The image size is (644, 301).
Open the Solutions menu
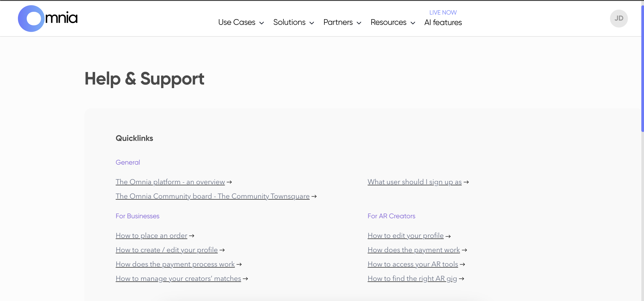[289, 22]
